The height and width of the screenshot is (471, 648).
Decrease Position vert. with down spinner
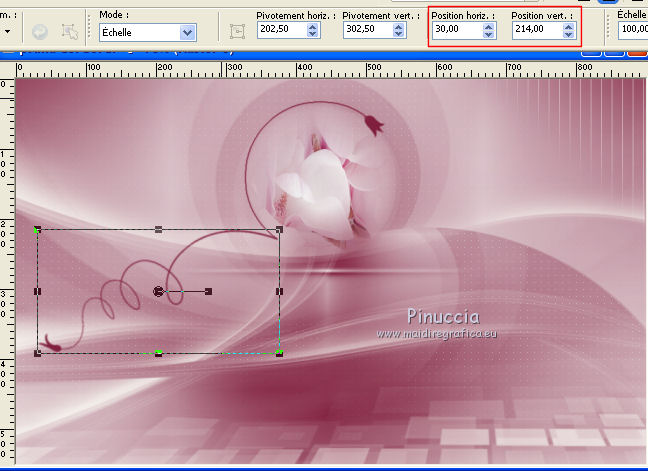coord(569,34)
